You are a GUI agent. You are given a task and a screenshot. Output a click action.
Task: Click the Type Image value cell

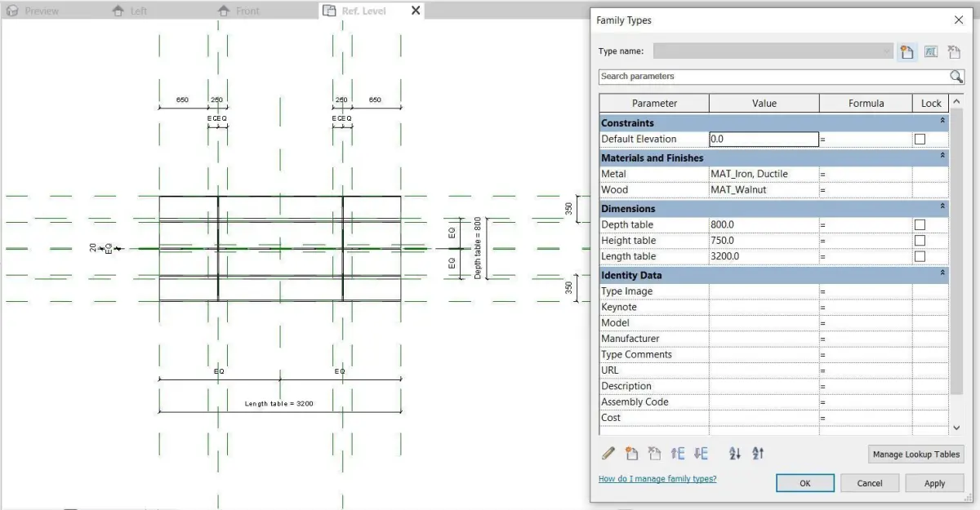tap(764, 291)
